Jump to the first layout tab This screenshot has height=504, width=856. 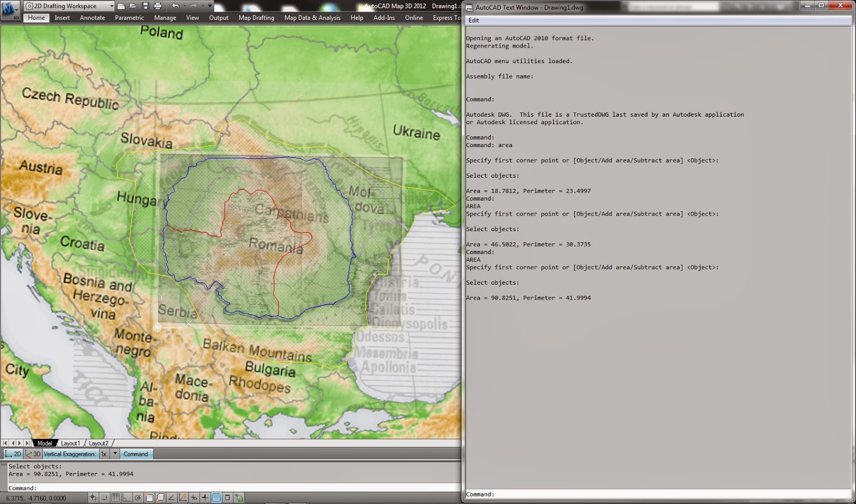click(5, 443)
